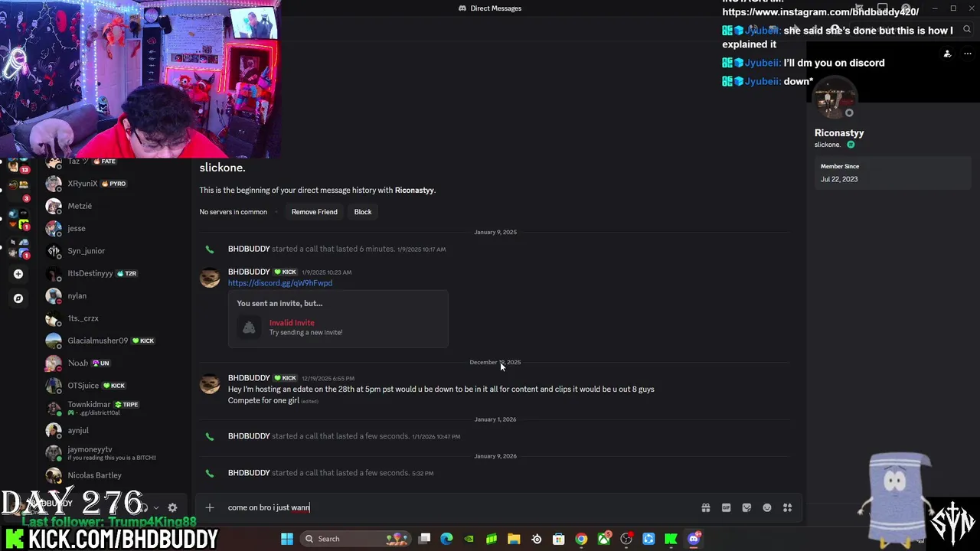The height and width of the screenshot is (551, 980).
Task: Open Discord icon in taskbar
Action: point(694,539)
